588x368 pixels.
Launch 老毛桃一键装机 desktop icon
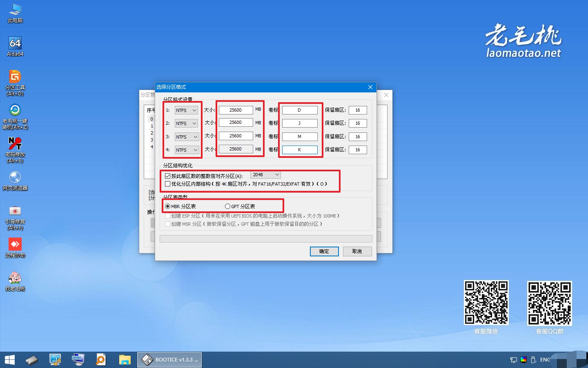click(15, 117)
